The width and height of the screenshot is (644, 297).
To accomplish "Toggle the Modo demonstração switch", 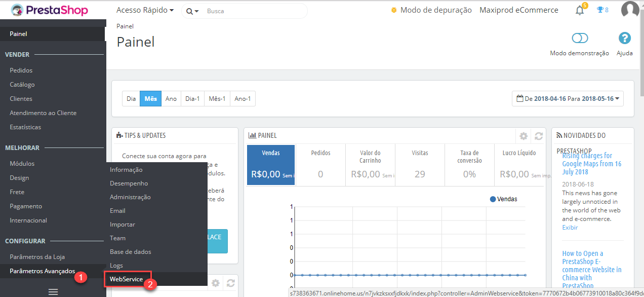I will click(580, 39).
